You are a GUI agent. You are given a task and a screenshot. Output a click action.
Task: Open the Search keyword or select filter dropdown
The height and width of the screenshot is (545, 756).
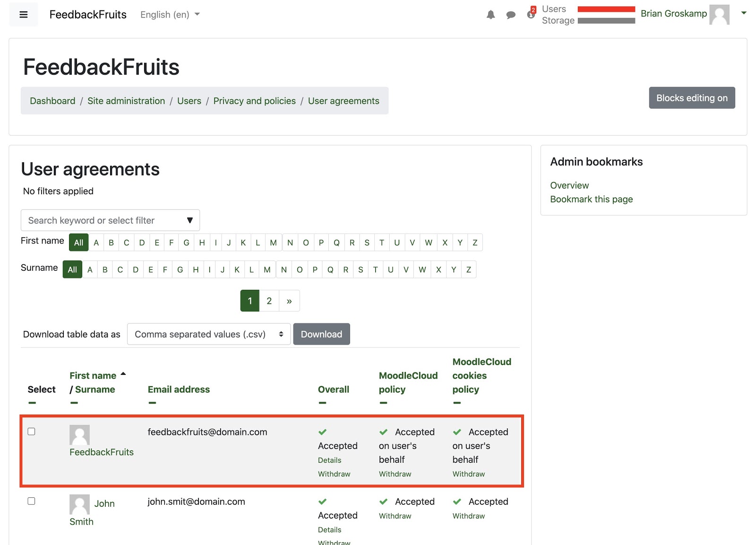click(110, 220)
